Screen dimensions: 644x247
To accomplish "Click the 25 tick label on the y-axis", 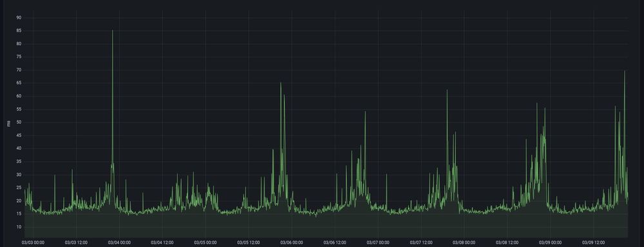I will (19, 188).
